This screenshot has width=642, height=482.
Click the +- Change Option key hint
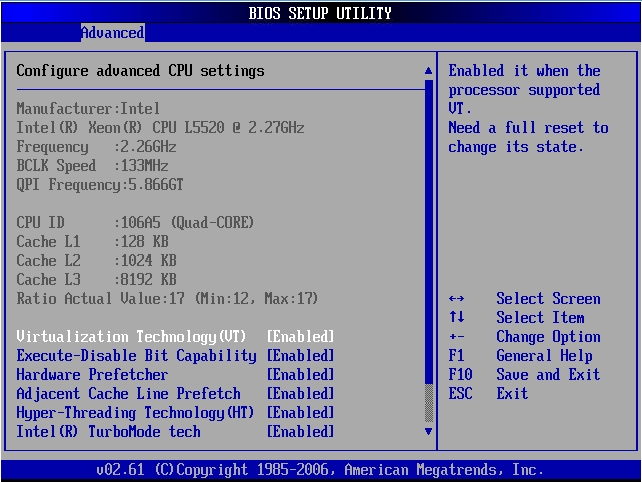tap(457, 337)
